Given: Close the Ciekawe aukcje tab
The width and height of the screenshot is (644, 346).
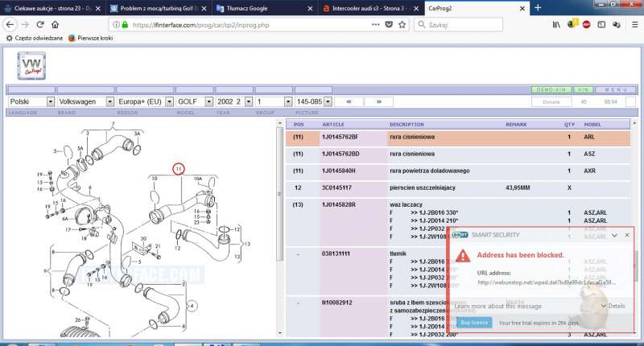Looking at the screenshot, I should (97, 8).
